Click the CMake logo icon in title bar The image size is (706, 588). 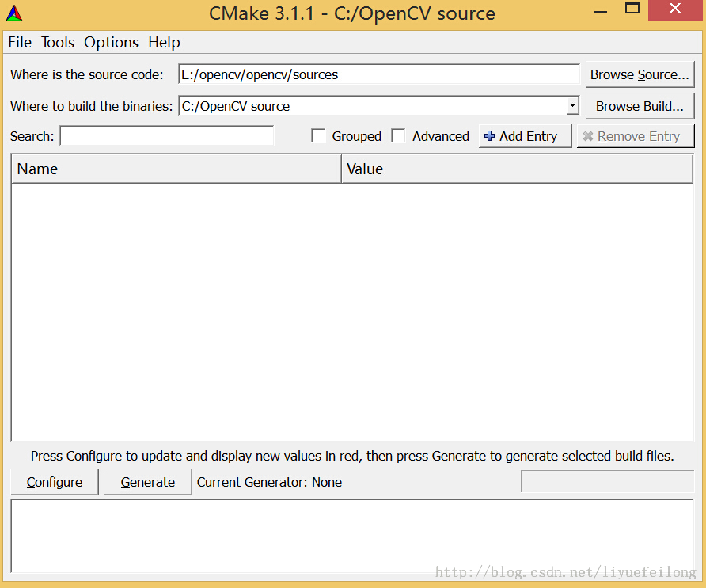[x=14, y=13]
